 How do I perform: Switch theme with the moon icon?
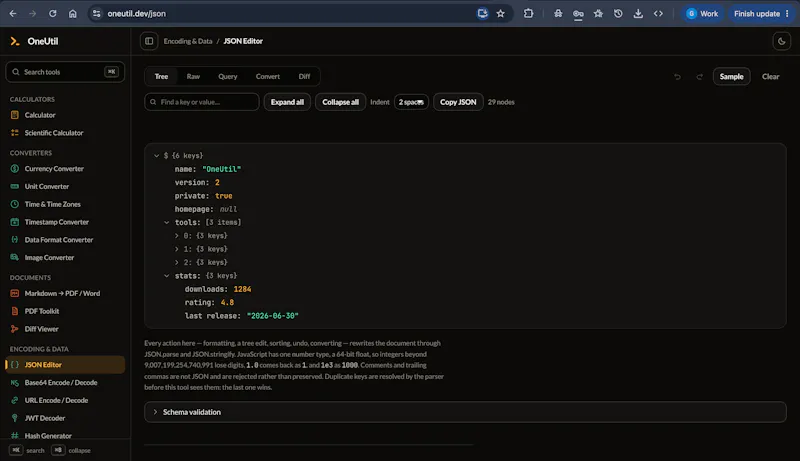pos(781,41)
